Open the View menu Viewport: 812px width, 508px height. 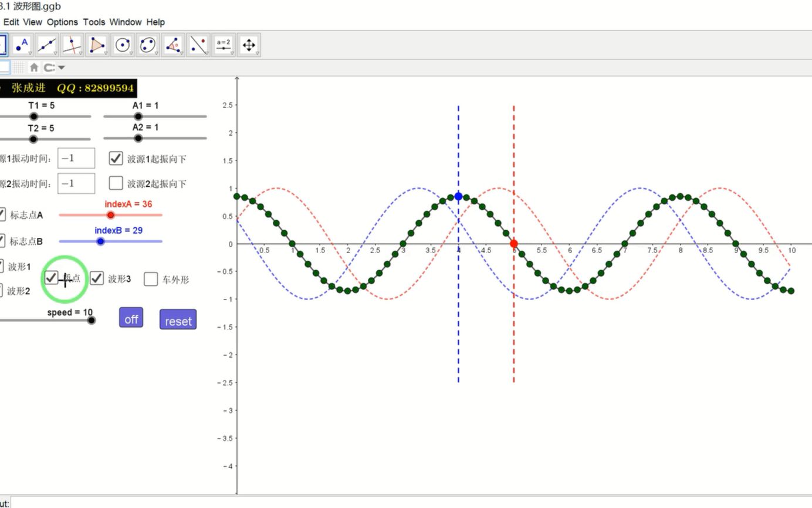point(32,22)
